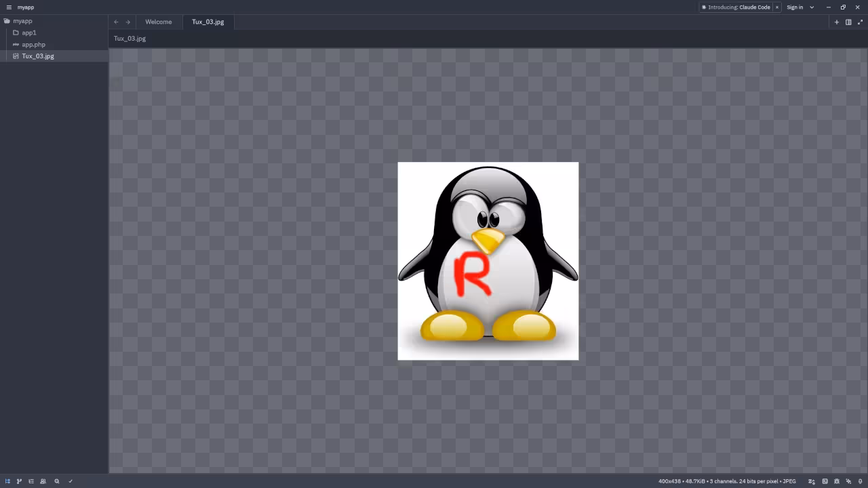Toggle the Outline panel icon

tap(31, 481)
